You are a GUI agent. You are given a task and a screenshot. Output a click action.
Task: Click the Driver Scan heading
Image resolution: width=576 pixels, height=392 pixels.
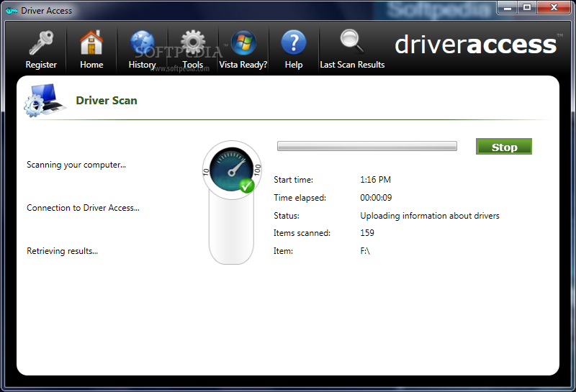point(107,101)
